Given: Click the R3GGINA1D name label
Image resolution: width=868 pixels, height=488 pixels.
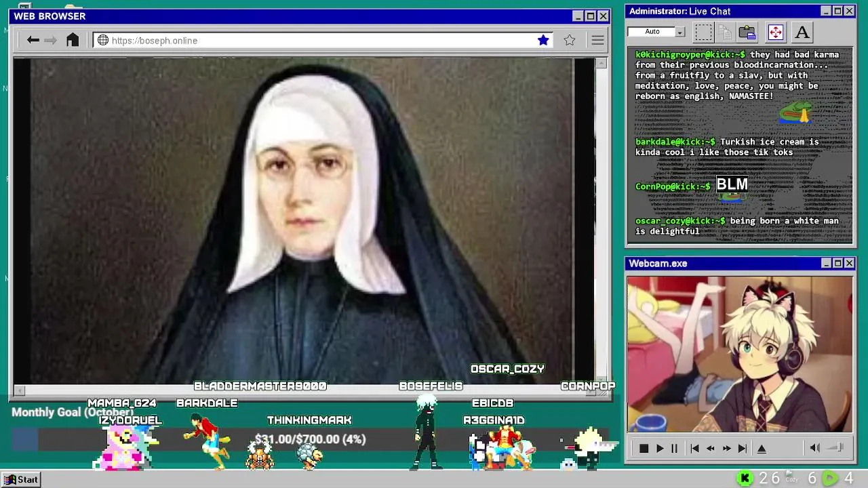Looking at the screenshot, I should (494, 420).
